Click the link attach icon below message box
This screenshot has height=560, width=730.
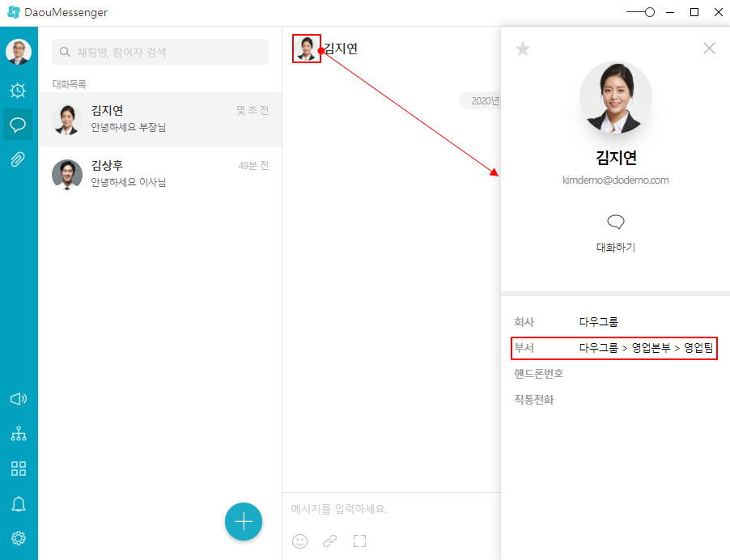click(329, 541)
